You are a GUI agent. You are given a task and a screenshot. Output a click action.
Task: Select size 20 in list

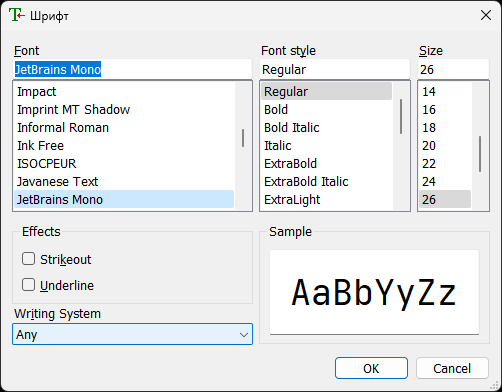click(x=445, y=145)
